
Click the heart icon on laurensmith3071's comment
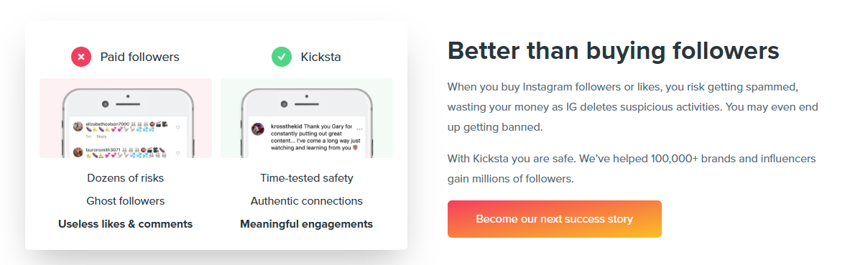(177, 152)
